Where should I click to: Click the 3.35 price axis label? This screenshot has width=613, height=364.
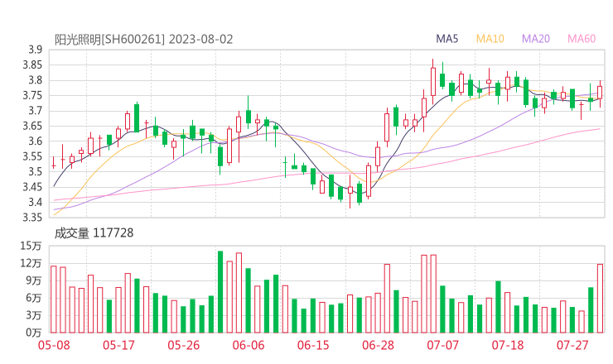[x=32, y=218]
